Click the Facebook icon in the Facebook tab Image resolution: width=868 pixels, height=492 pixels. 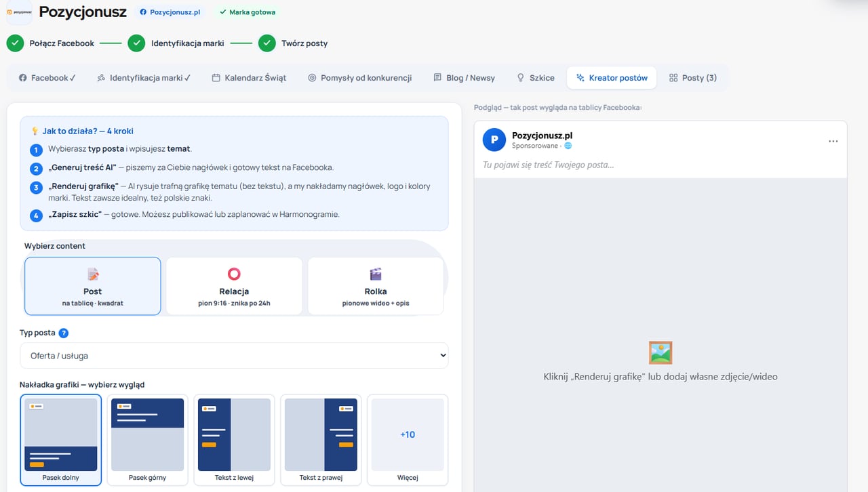[23, 78]
